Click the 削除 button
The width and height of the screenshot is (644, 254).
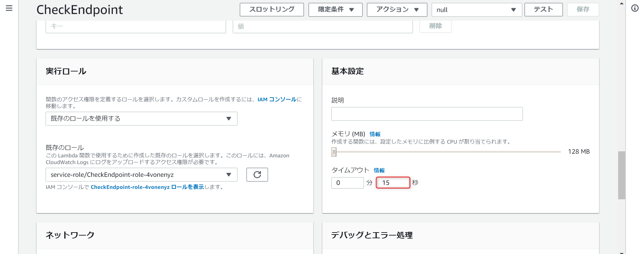(x=435, y=26)
